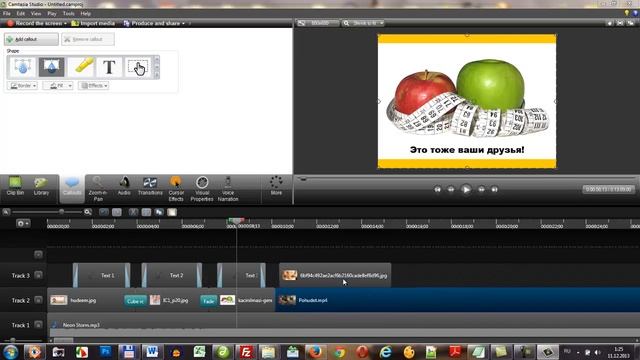
Task: Play the preview video
Action: point(466,189)
